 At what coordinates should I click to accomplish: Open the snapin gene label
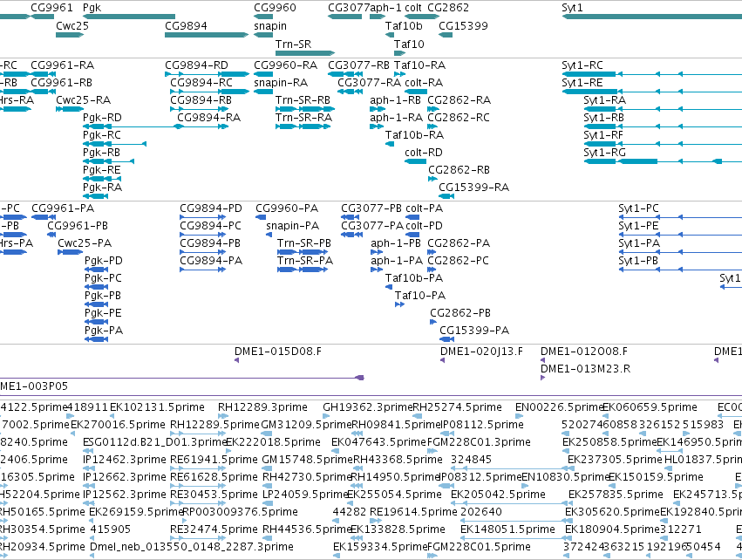point(270,25)
